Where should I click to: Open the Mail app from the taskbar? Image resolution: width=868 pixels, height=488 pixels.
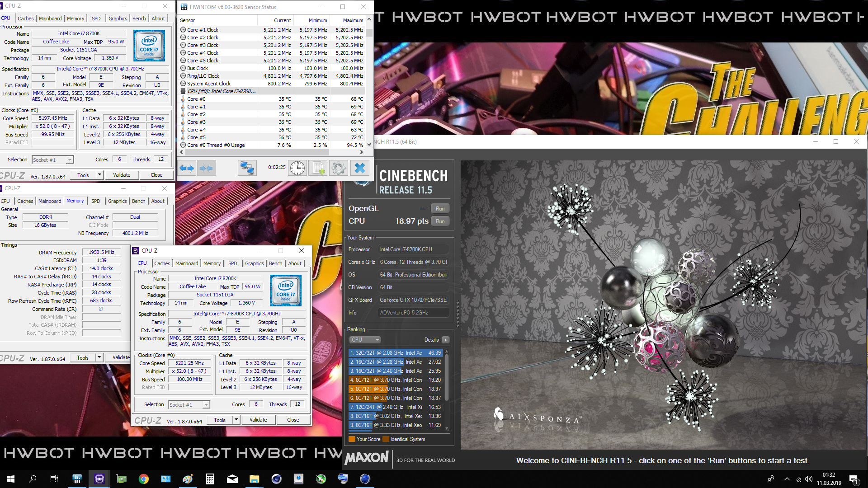(232, 479)
